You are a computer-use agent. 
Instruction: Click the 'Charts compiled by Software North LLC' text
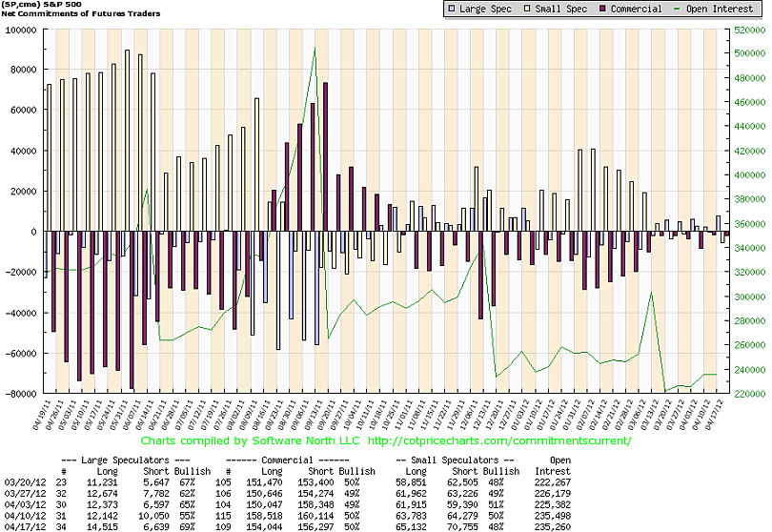coord(250,440)
